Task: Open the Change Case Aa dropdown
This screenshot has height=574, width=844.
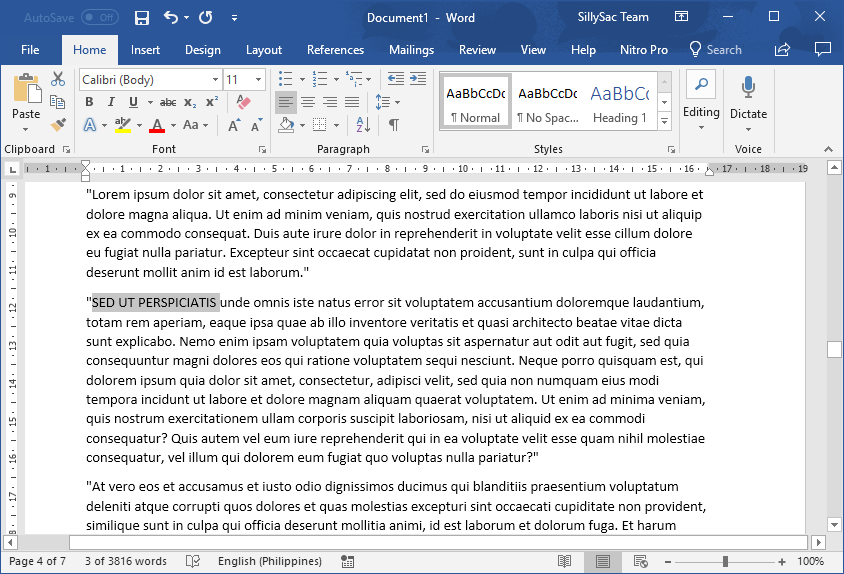Action: click(195, 125)
